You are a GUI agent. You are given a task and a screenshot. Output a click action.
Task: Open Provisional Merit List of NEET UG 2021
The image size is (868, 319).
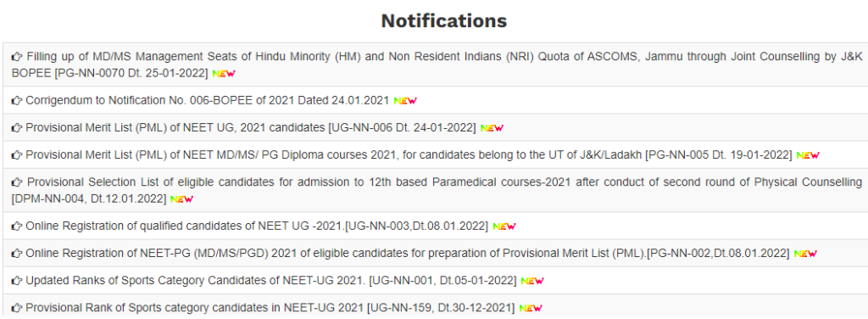coord(251,128)
